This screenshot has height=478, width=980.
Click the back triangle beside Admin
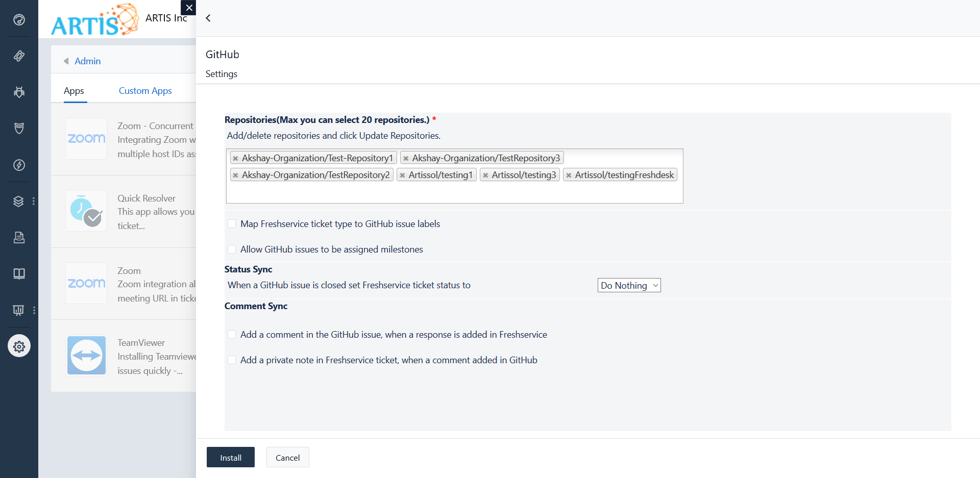coord(66,61)
